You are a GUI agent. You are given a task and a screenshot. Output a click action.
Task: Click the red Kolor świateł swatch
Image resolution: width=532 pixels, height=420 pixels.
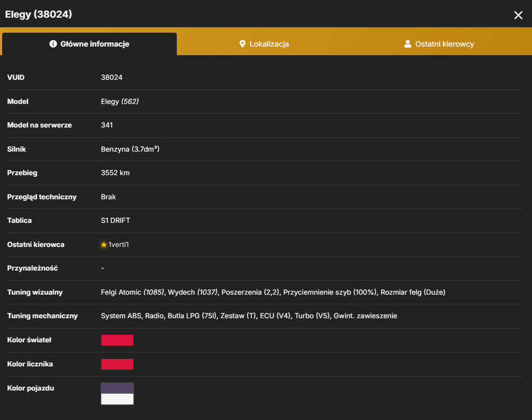(117, 340)
